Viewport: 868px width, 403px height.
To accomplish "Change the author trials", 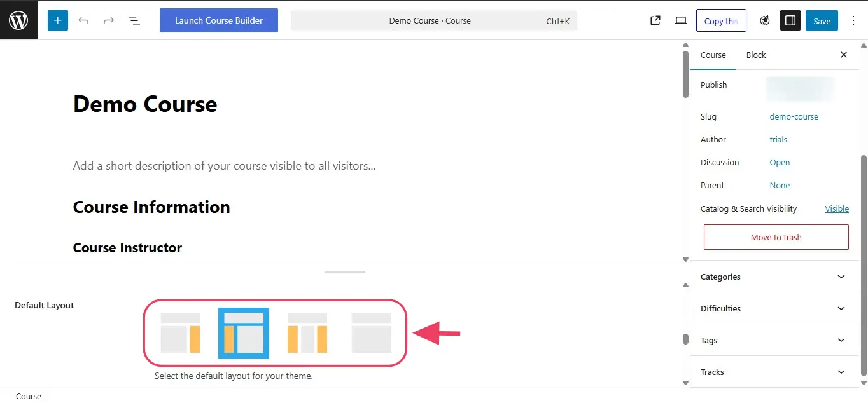I will coord(778,139).
